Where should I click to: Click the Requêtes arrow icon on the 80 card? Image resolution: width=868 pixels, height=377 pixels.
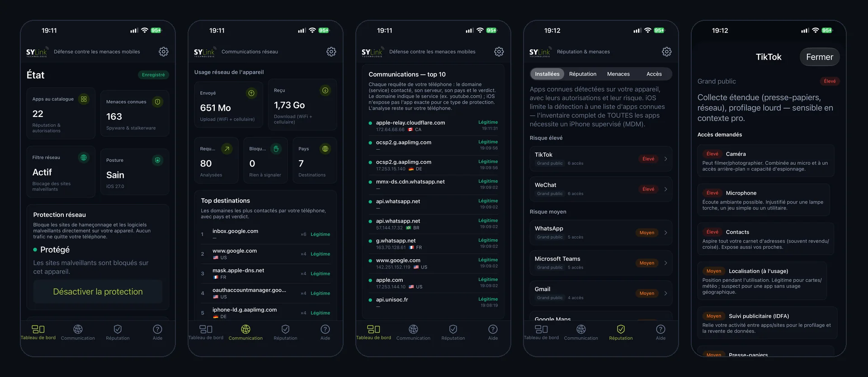[227, 149]
